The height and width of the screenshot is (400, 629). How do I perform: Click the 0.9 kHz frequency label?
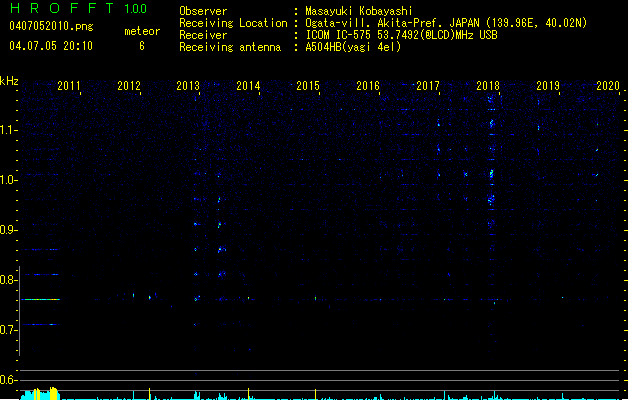click(9, 230)
